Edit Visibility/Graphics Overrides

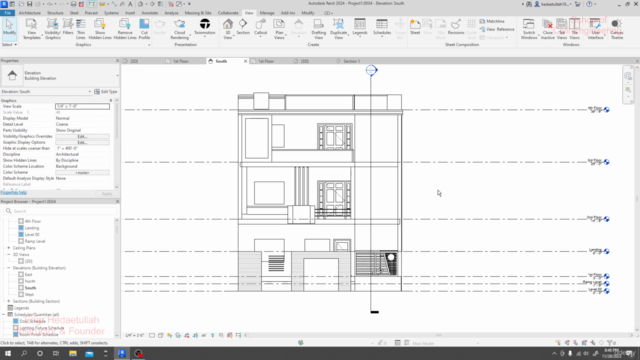coord(82,136)
